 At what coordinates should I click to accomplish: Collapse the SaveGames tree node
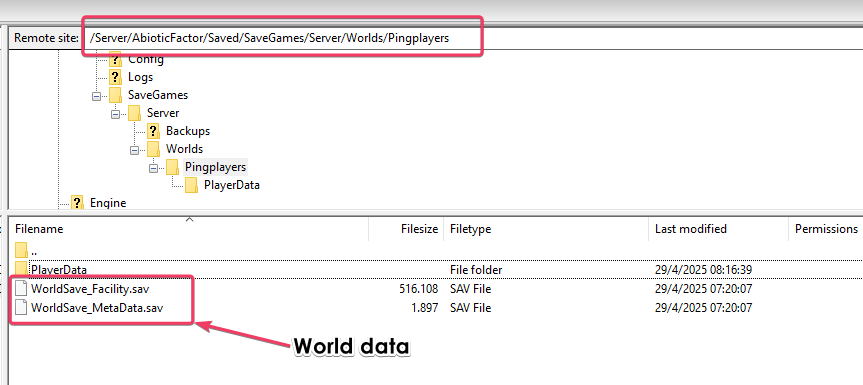97,96
